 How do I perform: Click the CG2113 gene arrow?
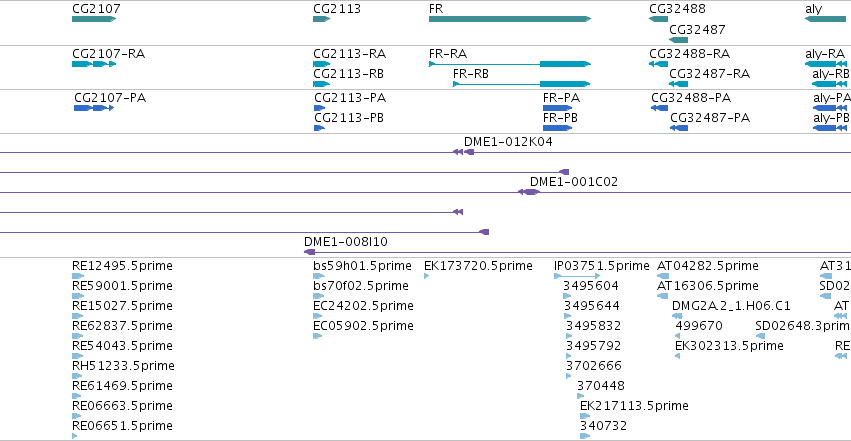pyautogui.click(x=321, y=19)
